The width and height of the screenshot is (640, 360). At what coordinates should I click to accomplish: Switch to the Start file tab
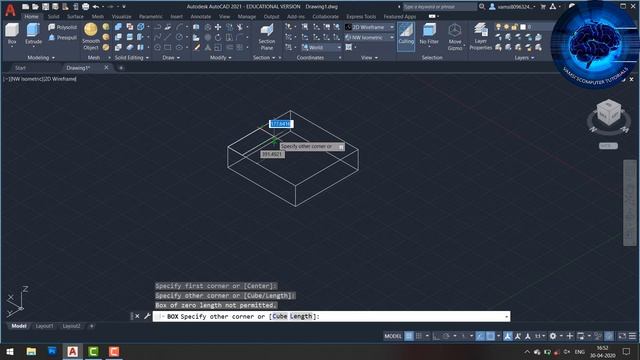click(x=20, y=68)
